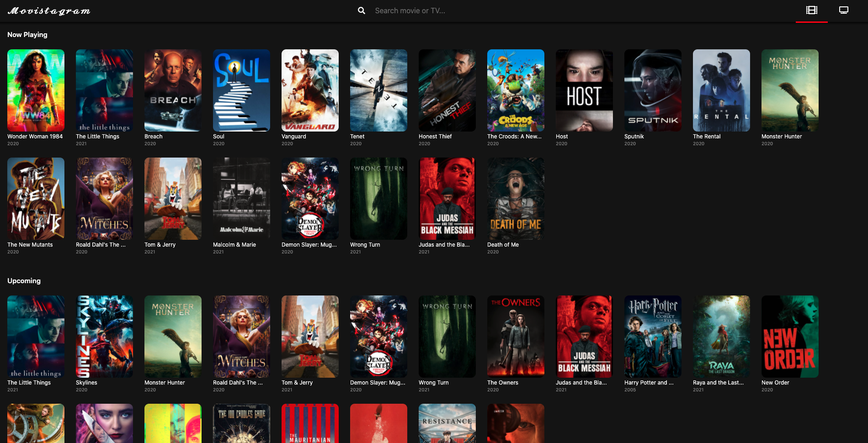Open Monster Hunter poster in Upcoming

tap(173, 337)
